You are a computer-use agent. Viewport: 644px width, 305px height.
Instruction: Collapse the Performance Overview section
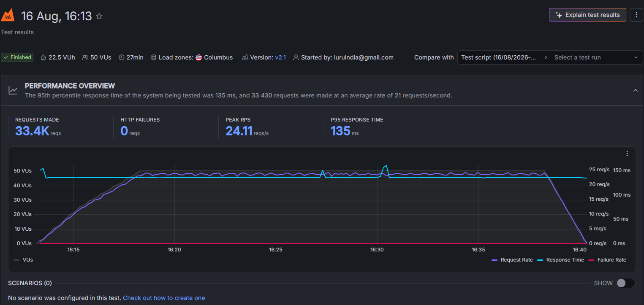[636, 90]
